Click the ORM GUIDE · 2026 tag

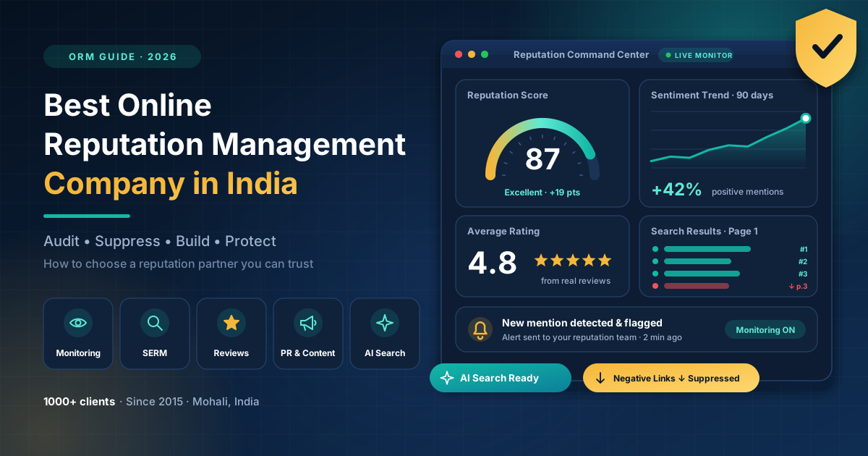pos(122,56)
